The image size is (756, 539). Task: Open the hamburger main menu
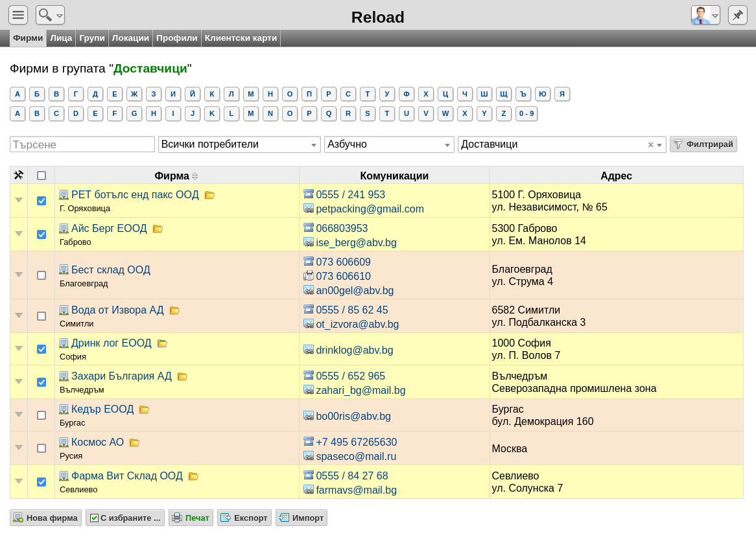18,16
